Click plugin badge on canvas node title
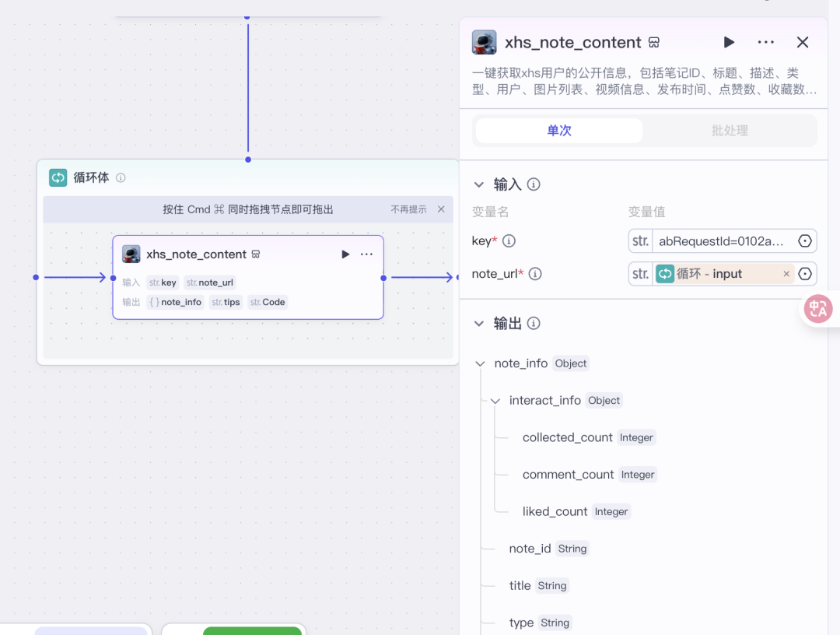Screen dimensions: 840x635 click(x=256, y=254)
